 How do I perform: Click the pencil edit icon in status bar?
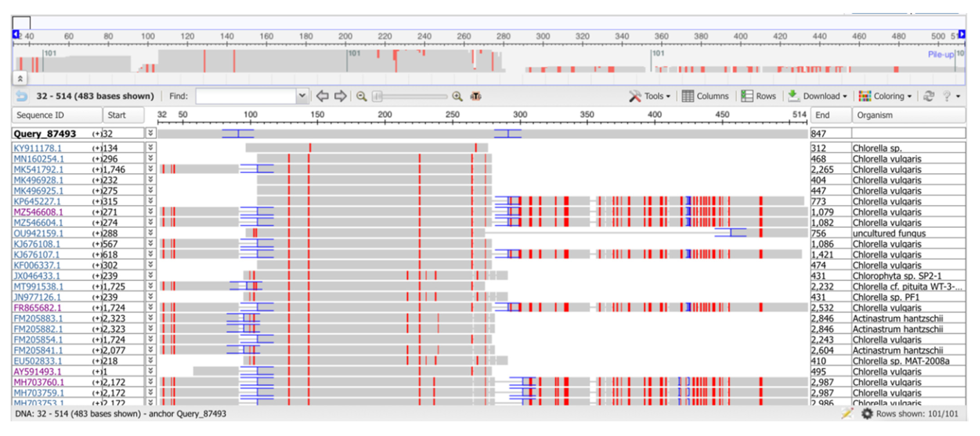(x=847, y=413)
